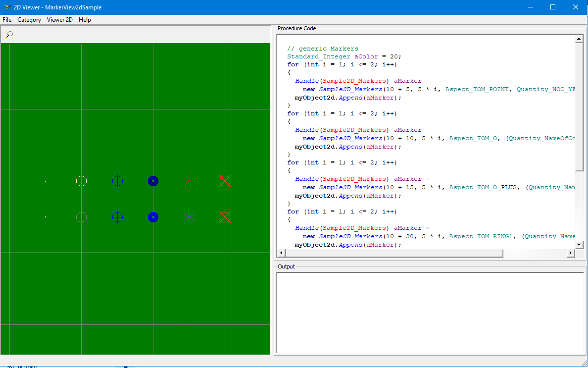Open the Viewer 2D menu
Image resolution: width=588 pixels, height=368 pixels.
coord(60,20)
